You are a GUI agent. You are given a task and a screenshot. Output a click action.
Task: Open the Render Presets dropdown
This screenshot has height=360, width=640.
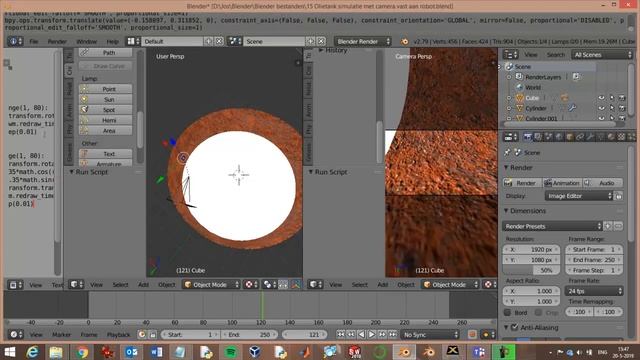coord(552,226)
